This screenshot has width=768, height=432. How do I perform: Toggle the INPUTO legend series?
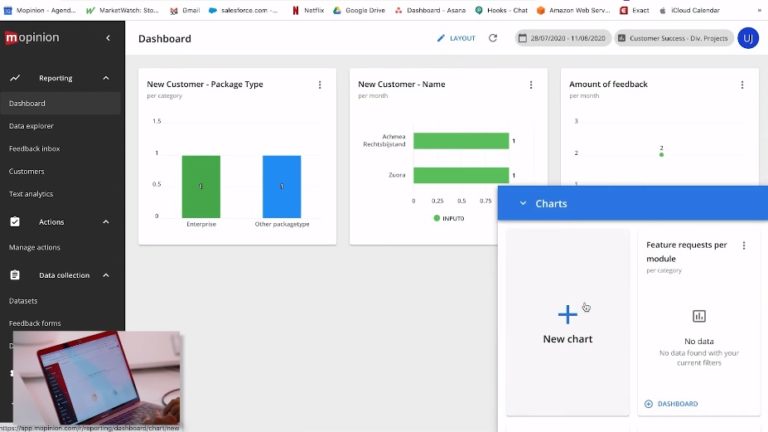448,217
